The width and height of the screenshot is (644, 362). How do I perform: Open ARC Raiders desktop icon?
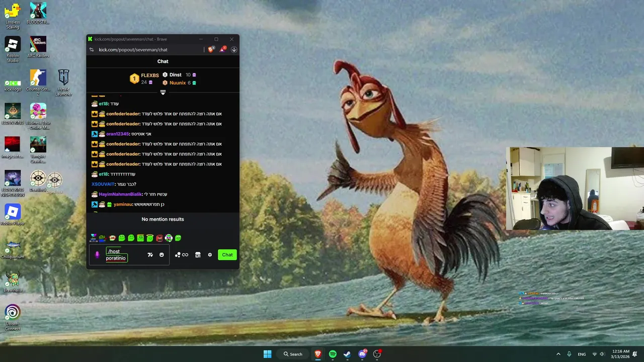38,47
